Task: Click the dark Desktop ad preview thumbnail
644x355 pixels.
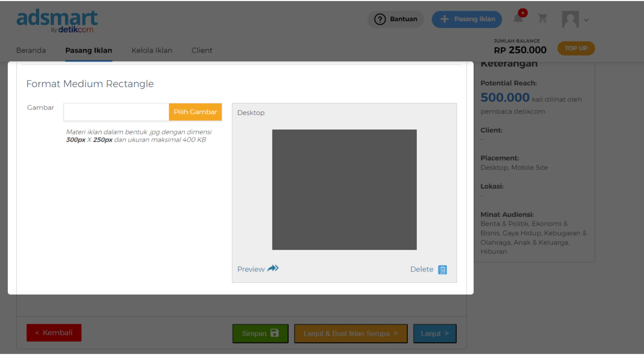Action: pyautogui.click(x=344, y=190)
